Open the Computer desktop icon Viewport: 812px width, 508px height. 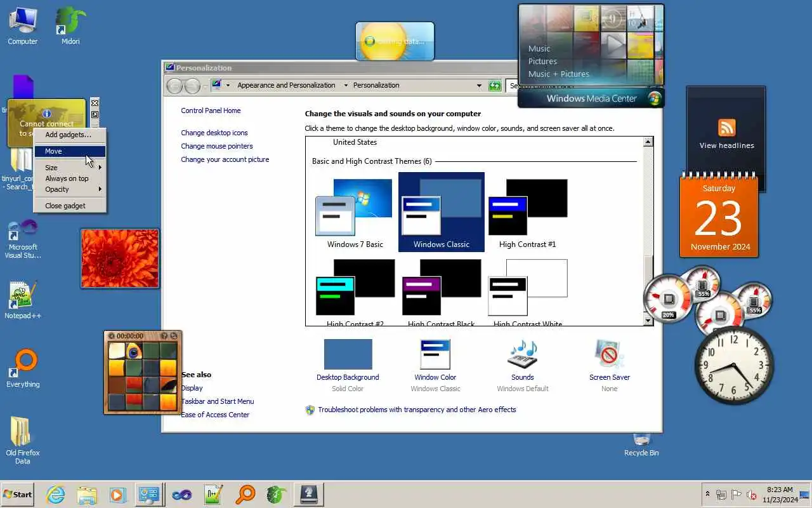coord(23,26)
